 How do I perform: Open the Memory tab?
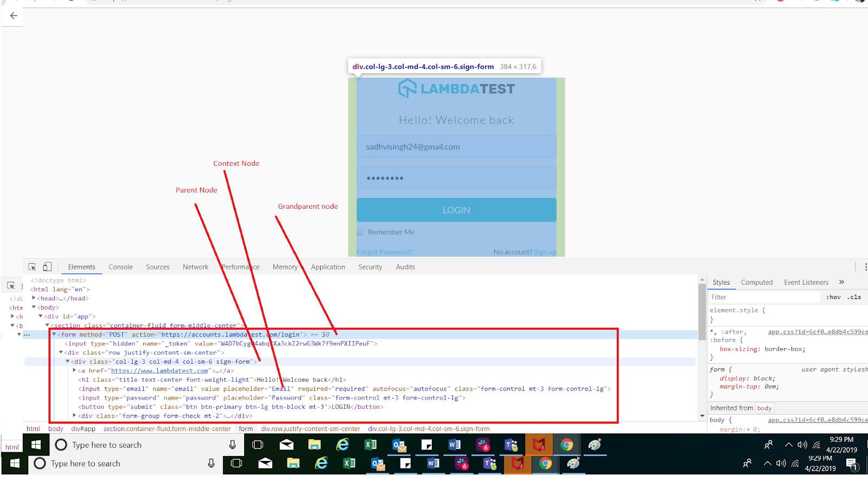(285, 267)
